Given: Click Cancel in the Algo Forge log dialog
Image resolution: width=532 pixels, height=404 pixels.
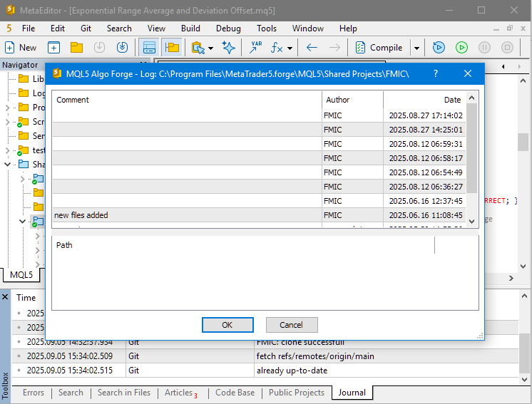Looking at the screenshot, I should coord(292,325).
